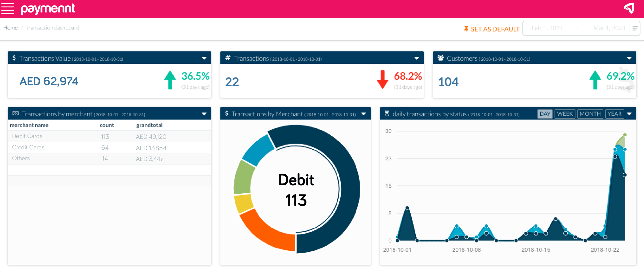Screen dimensions: 644x272
Task: Click the hash icon in Transactions panel
Action: click(228, 58)
